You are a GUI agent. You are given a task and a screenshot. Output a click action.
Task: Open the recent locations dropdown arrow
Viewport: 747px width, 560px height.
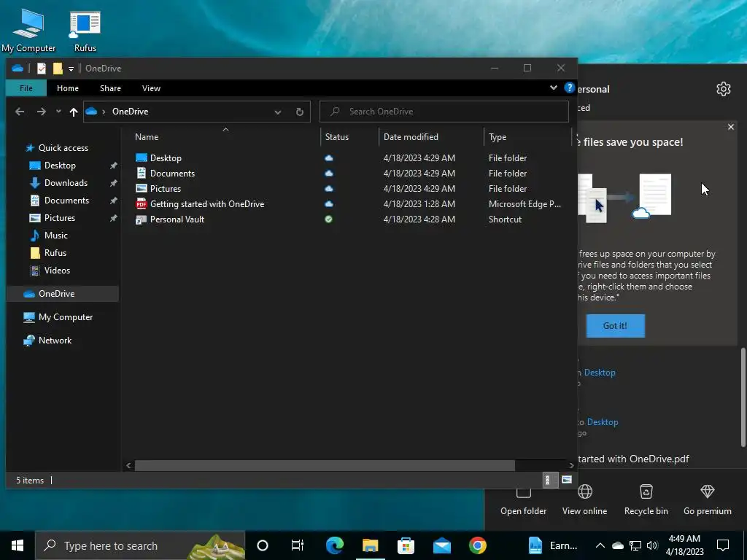(58, 112)
